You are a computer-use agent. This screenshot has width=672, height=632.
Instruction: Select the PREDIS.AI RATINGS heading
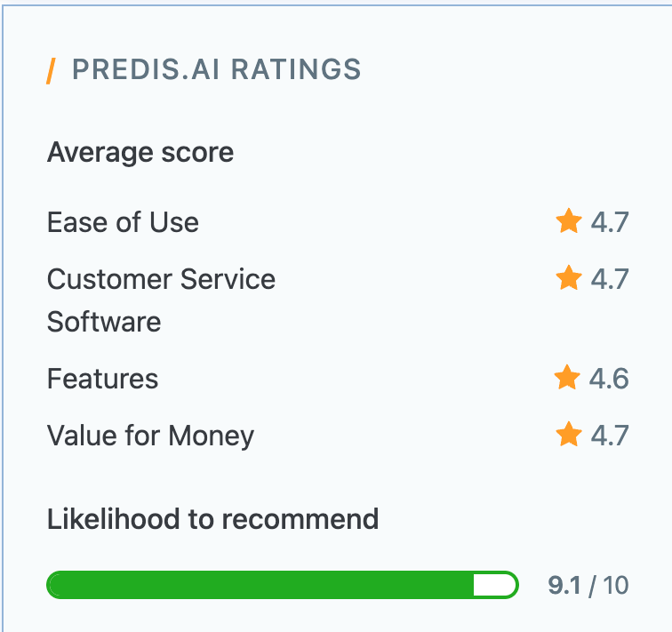pyautogui.click(x=216, y=69)
